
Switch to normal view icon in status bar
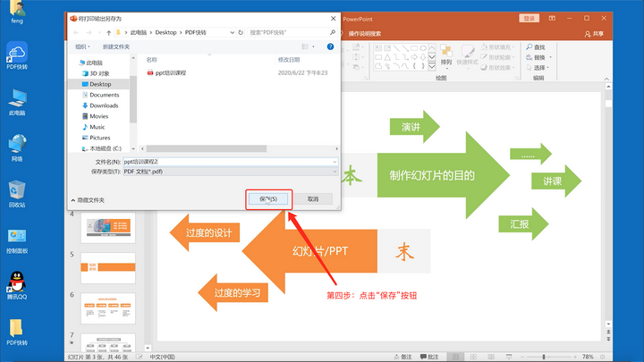(455, 357)
